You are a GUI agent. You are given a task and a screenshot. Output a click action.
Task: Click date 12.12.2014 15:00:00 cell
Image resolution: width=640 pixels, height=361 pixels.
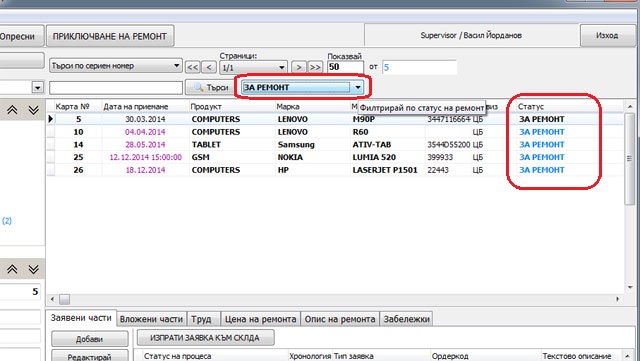point(146,157)
